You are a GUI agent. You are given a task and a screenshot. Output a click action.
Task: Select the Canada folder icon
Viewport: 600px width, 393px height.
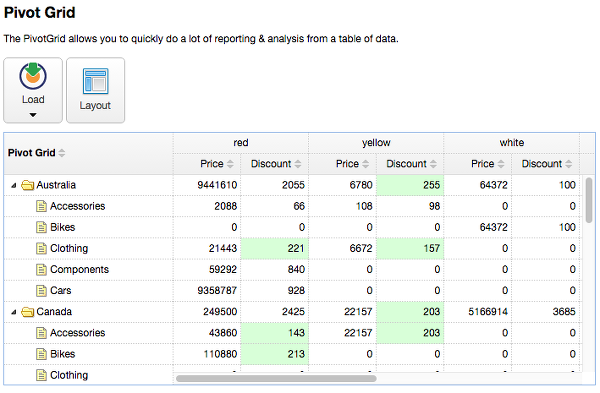[x=28, y=312]
